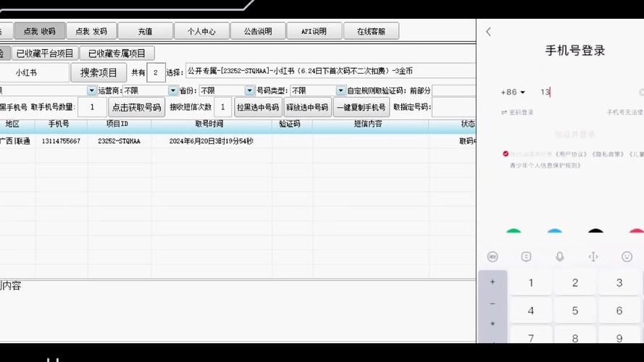Screen dimensions: 644x362
Task: Go back with the login arrow
Action: pos(488,32)
